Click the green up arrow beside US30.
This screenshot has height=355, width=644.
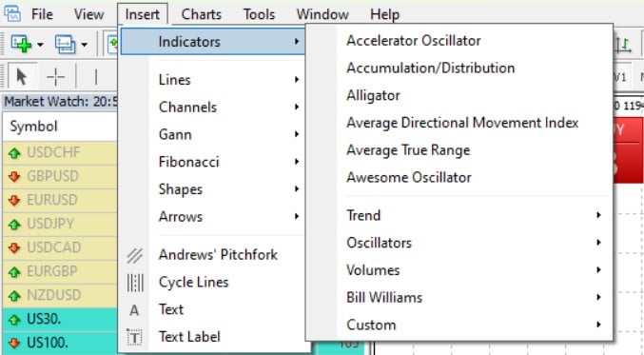(14, 320)
